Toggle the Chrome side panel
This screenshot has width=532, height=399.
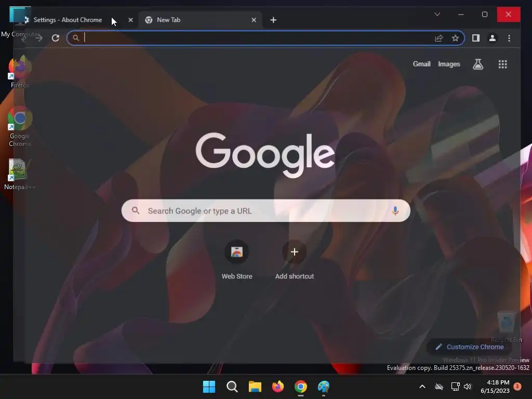[x=476, y=38]
